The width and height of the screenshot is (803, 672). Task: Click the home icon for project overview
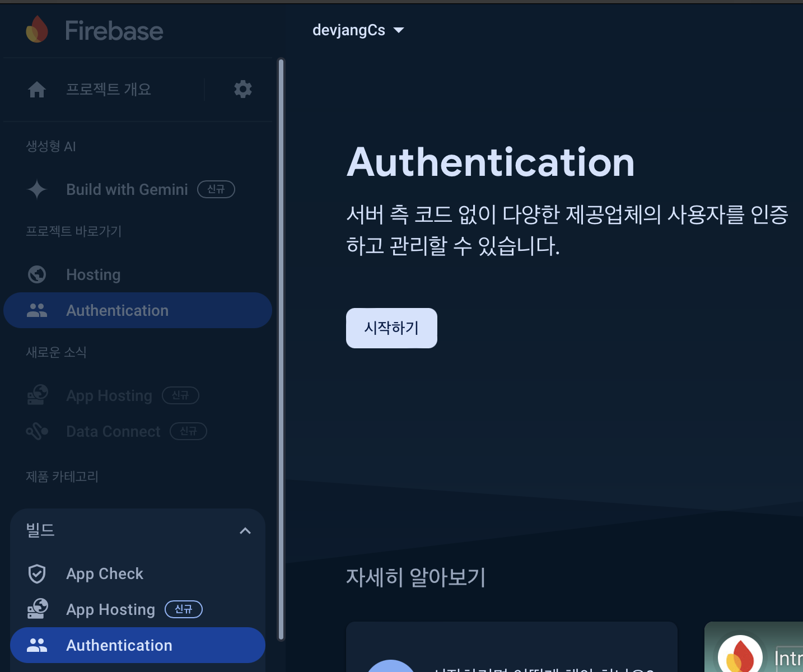point(37,90)
